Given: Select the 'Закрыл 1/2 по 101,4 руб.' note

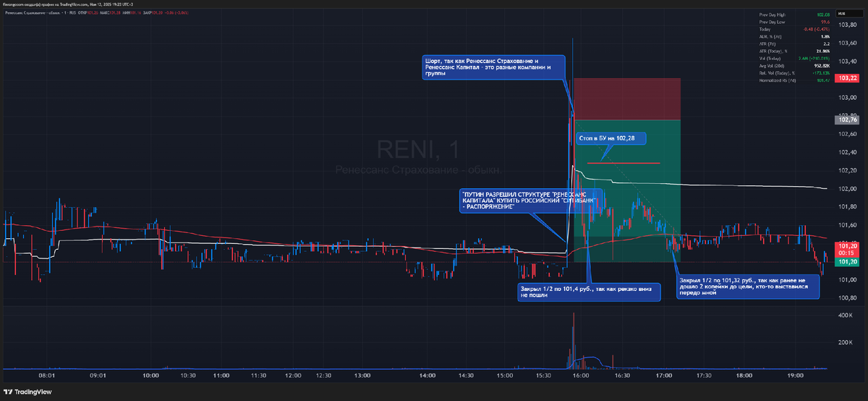Looking at the screenshot, I should coord(590,291).
